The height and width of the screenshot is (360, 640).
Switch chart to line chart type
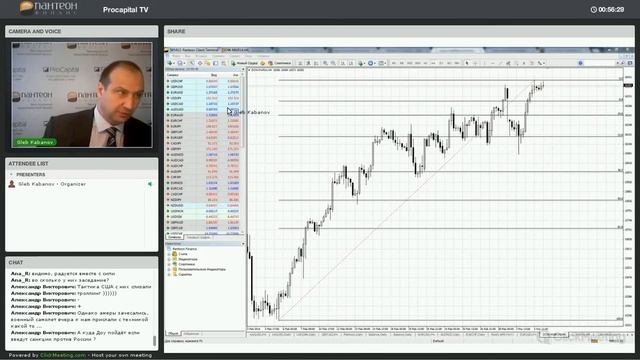tap(316, 63)
